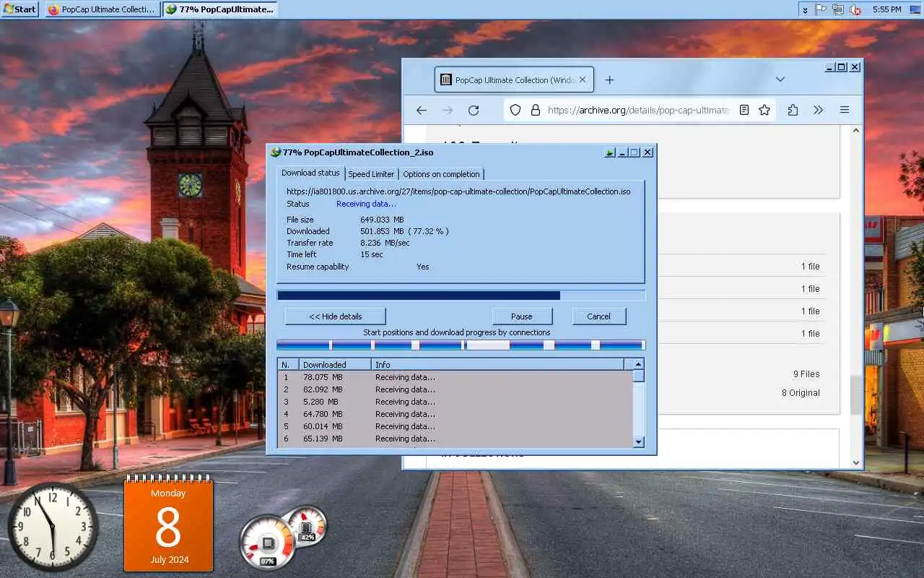
Task: Open the list all tabs dropdown
Action: tap(780, 79)
